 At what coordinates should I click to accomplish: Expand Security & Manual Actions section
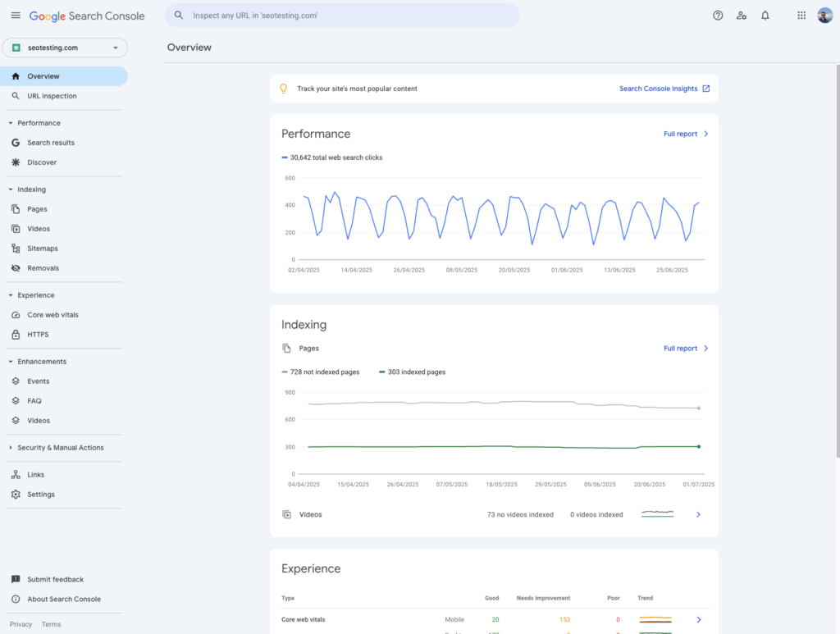pos(10,448)
